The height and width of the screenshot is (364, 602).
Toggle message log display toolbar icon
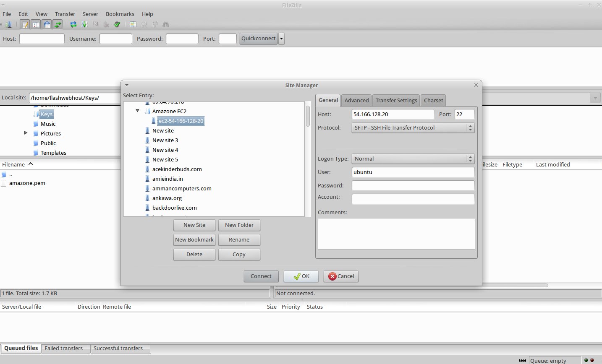pos(25,24)
